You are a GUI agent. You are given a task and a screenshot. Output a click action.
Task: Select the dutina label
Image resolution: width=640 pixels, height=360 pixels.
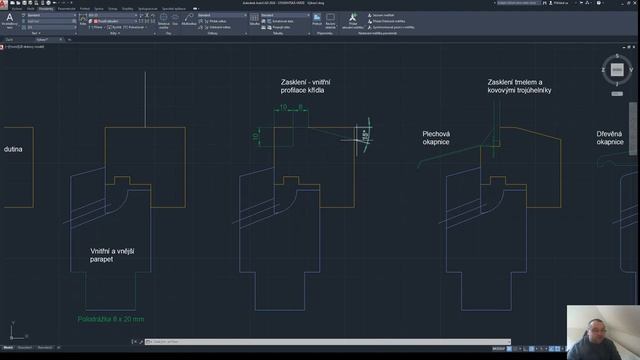(13, 149)
